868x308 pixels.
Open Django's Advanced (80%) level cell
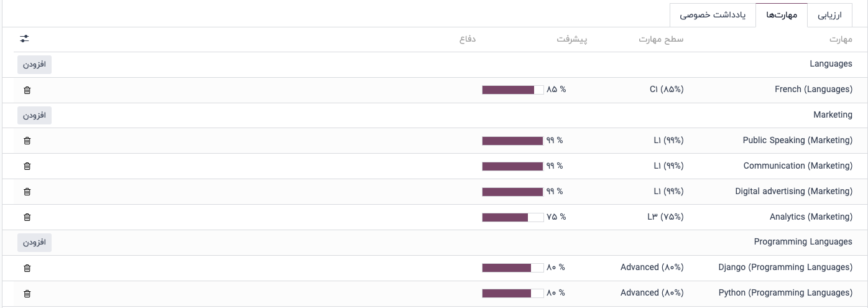(x=652, y=268)
